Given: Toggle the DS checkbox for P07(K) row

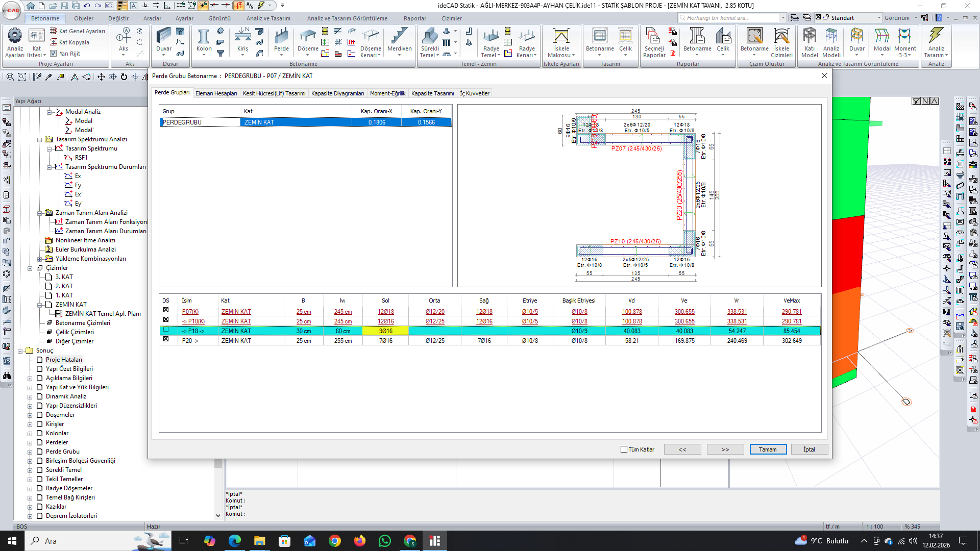Looking at the screenshot, I should (x=166, y=310).
